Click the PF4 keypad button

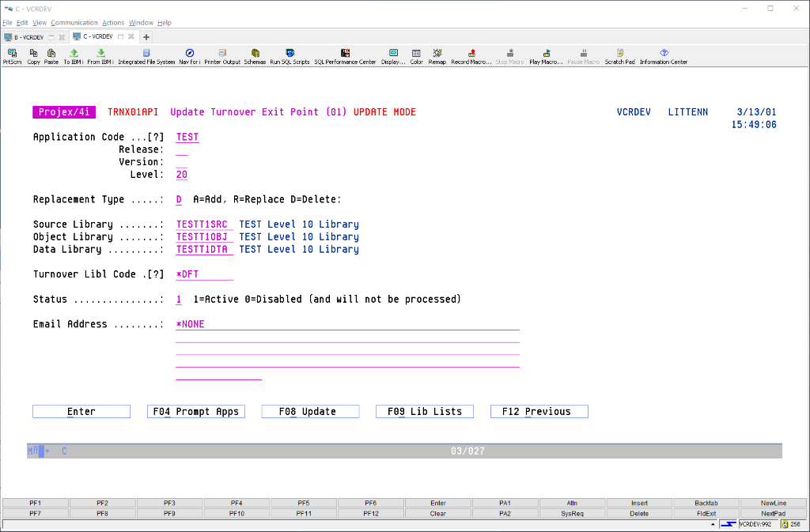[x=237, y=503]
